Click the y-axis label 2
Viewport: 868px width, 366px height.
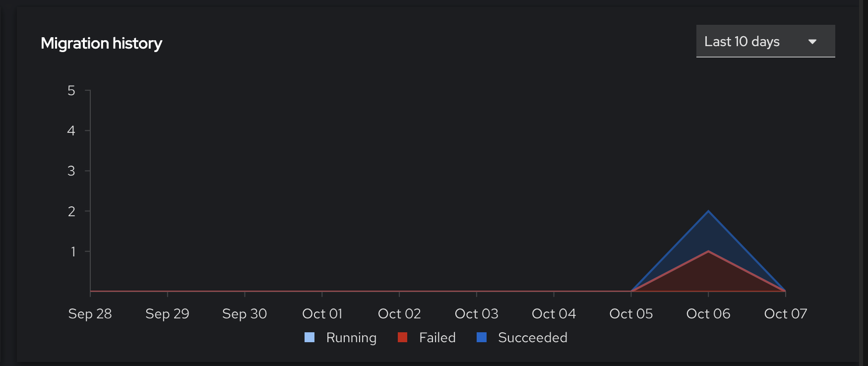tap(71, 212)
